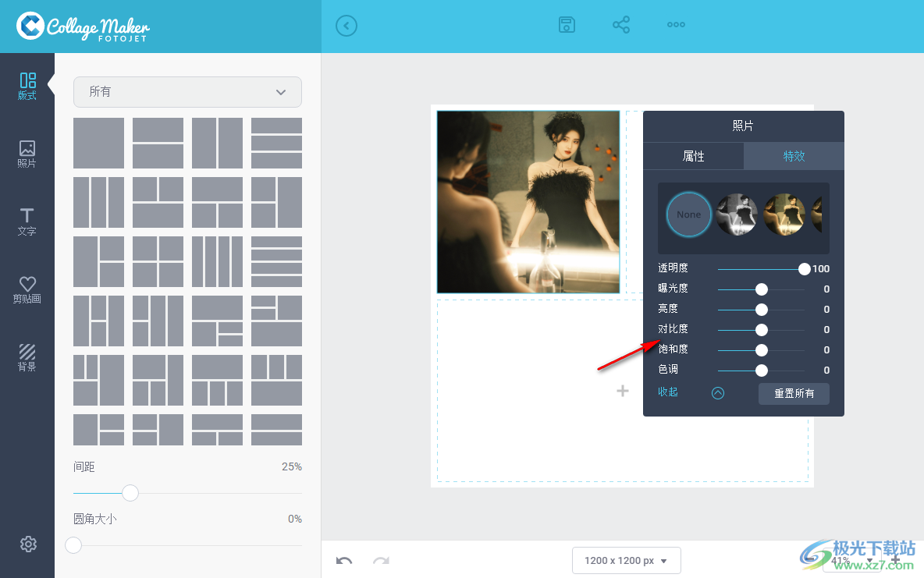The height and width of the screenshot is (578, 924).
Task: Open the 文字 text sidebar tab
Action: pyautogui.click(x=27, y=222)
